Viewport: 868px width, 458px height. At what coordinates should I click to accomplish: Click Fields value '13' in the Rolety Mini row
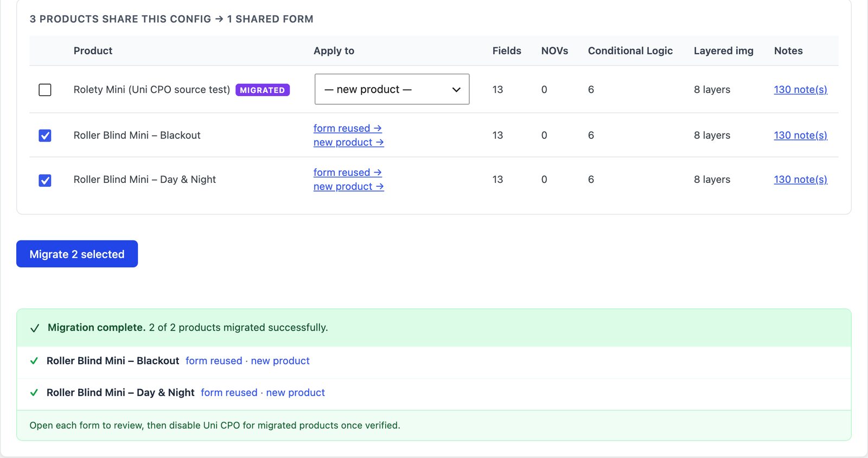(x=497, y=90)
